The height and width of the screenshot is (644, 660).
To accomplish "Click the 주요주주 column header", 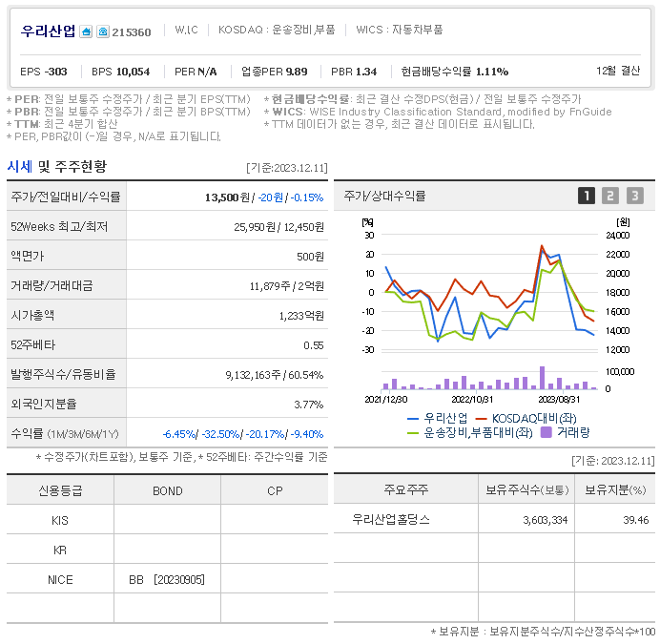I will pos(406,489).
